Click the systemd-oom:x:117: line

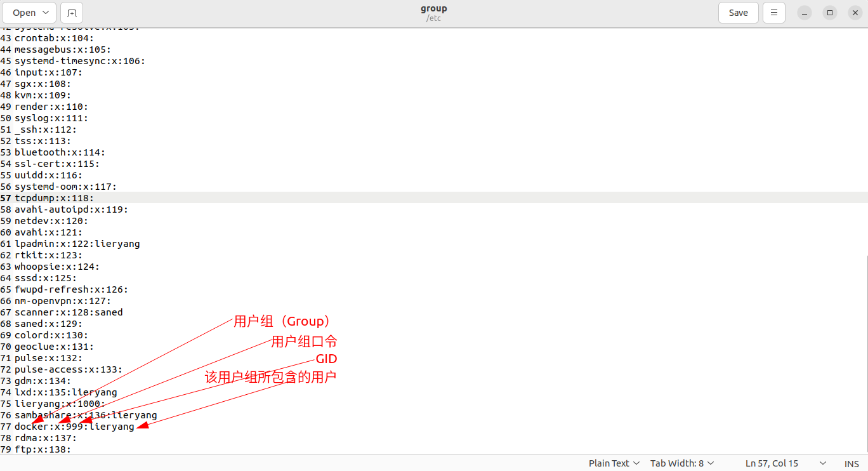pos(65,187)
